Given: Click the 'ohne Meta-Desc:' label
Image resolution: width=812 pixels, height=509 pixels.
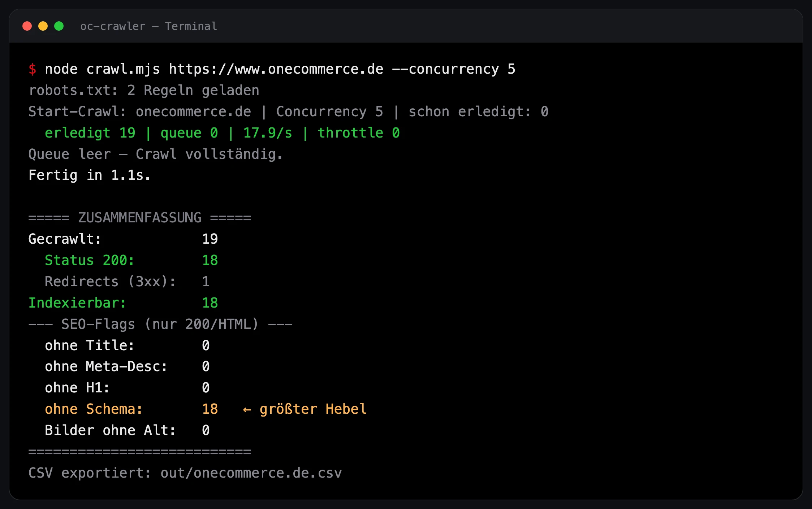Looking at the screenshot, I should pyautogui.click(x=106, y=366).
